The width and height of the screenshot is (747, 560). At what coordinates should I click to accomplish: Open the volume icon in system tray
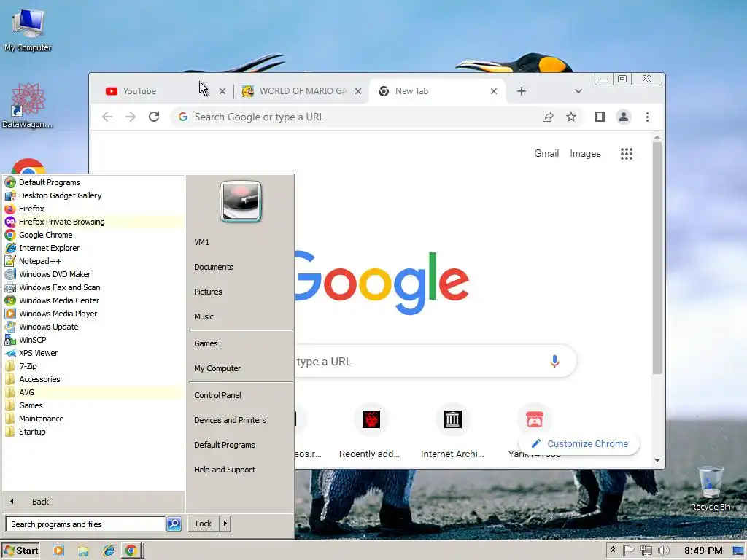tap(663, 551)
